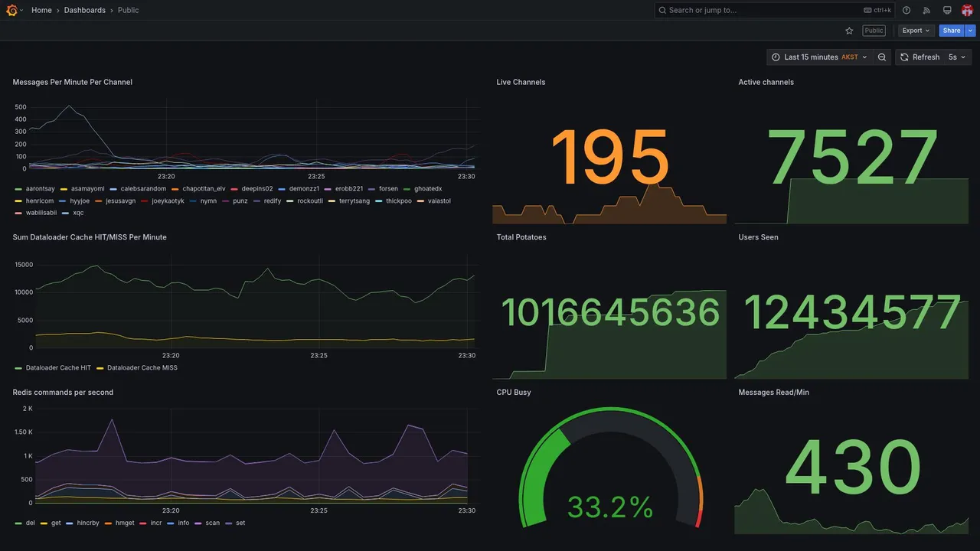This screenshot has height=551, width=980.
Task: Open the user profile avatar
Action: click(967, 10)
